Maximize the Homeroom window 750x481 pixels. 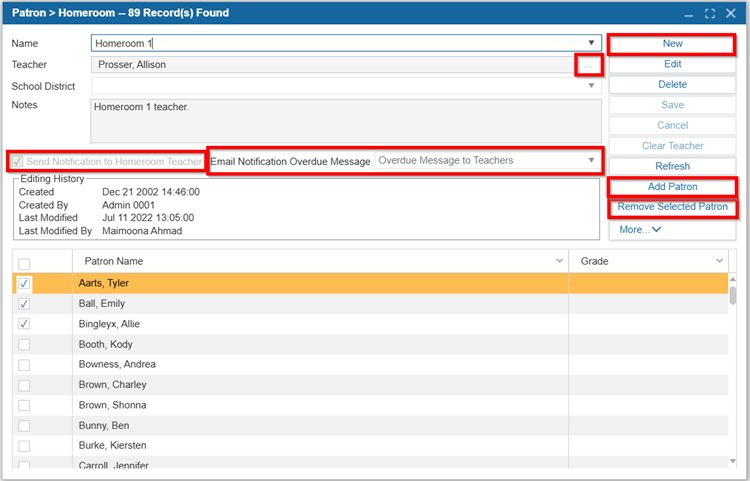(x=710, y=13)
